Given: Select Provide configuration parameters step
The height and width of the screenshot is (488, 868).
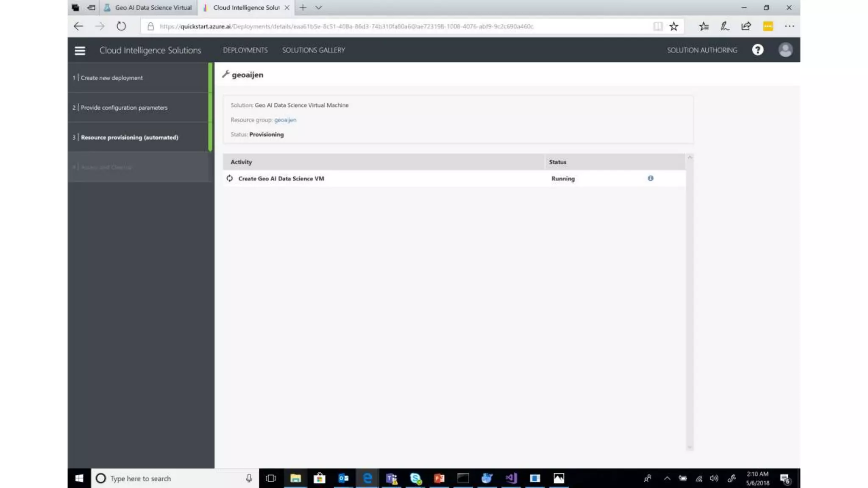Looking at the screenshot, I should [124, 108].
